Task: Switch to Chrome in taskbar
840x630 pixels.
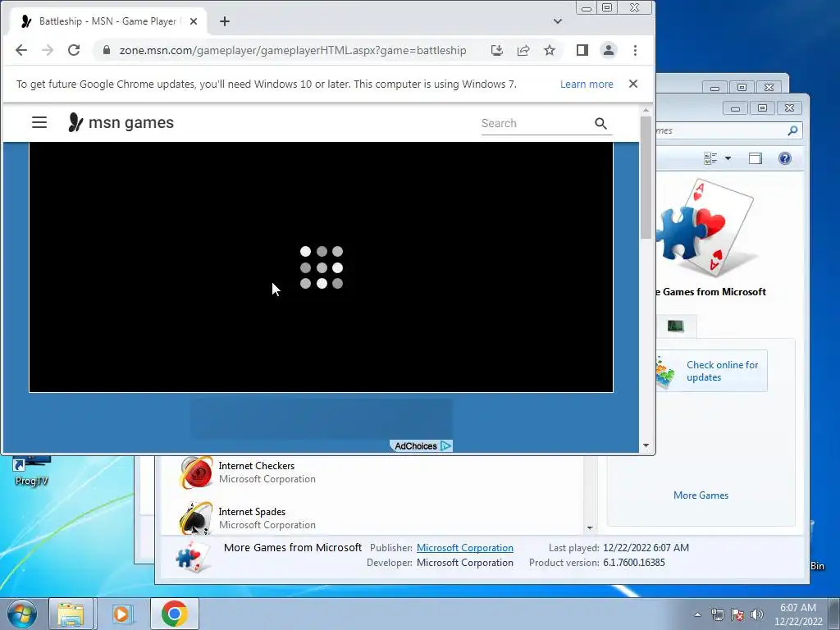Action: point(175,614)
